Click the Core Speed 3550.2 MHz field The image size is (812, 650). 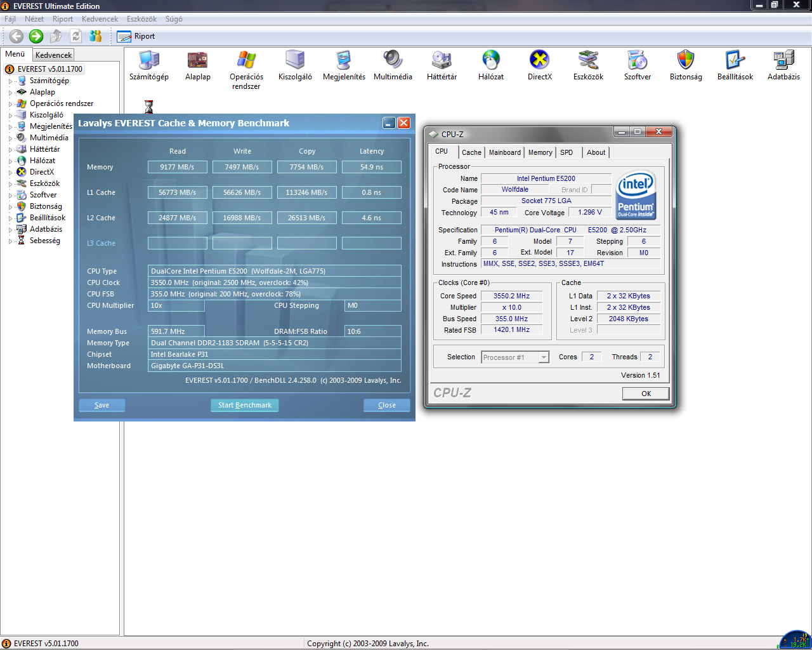pos(511,296)
